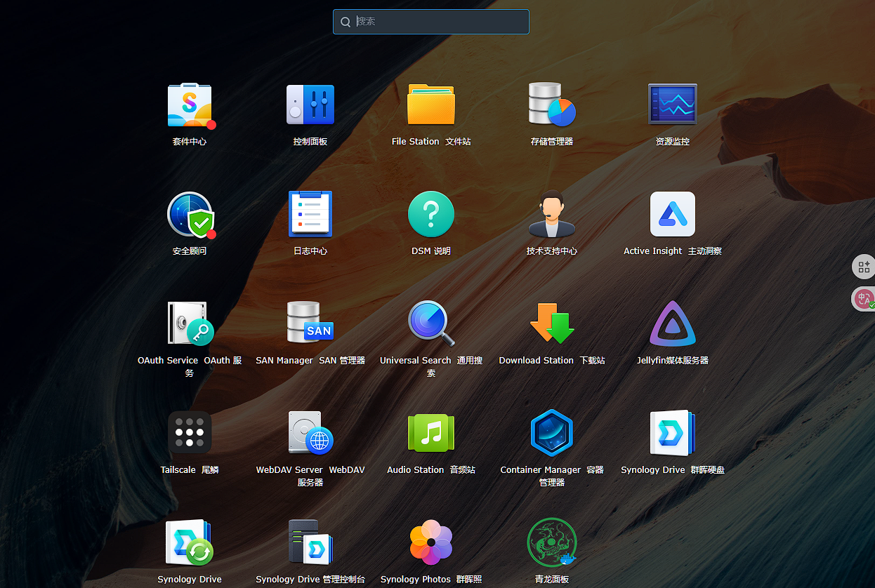Click the DSM 说明 label text

[431, 251]
